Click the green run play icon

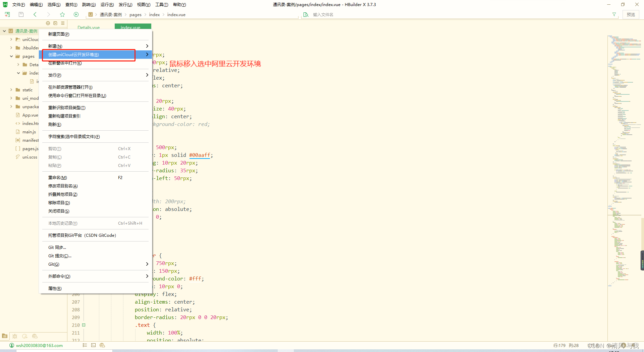tap(76, 14)
